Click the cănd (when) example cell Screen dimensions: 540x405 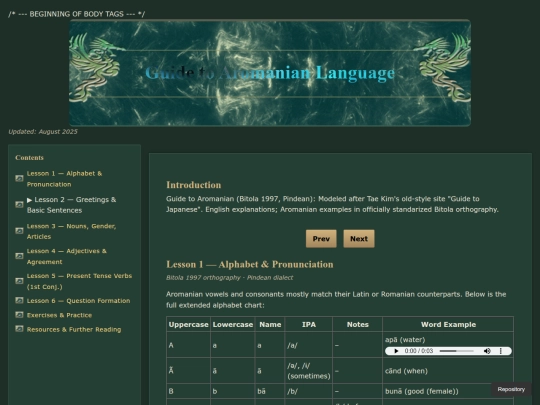coord(448,371)
